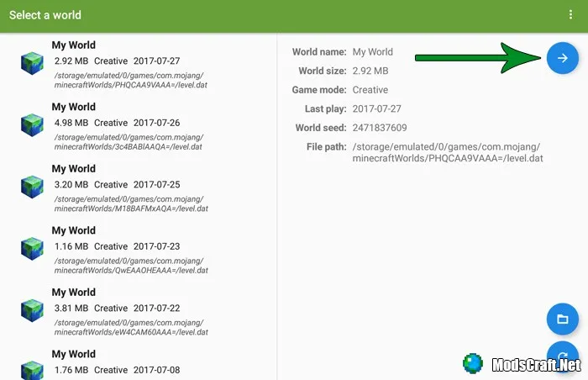Click the globe icon of the 1.76 MB world

[32, 368]
